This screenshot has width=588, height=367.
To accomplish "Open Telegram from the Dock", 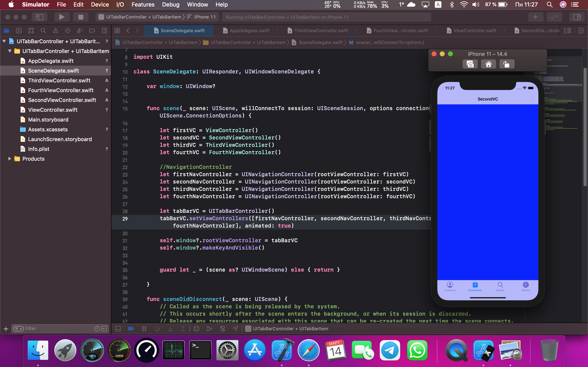I will click(x=390, y=350).
